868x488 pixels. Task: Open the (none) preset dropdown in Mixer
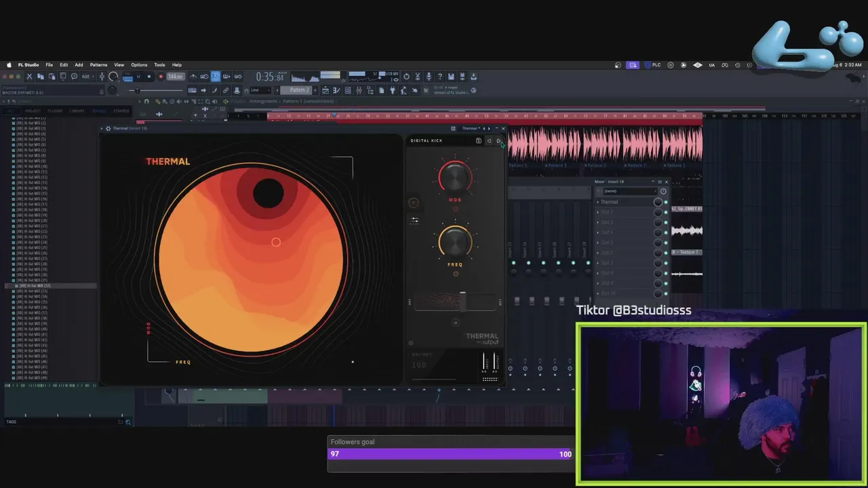[631, 191]
